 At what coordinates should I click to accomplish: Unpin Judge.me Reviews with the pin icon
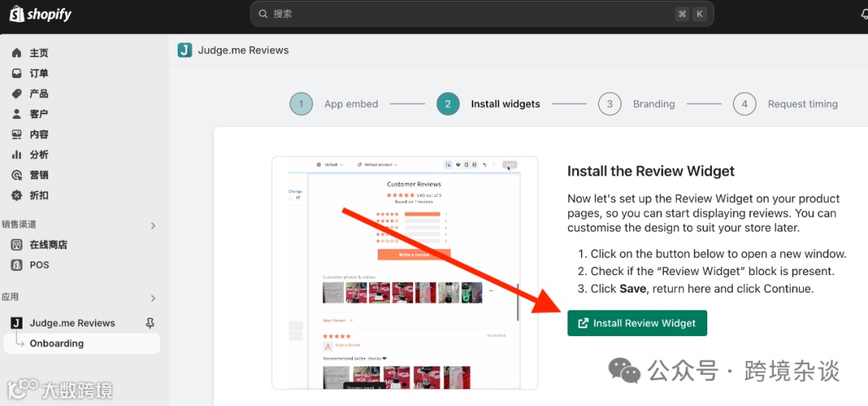point(149,323)
